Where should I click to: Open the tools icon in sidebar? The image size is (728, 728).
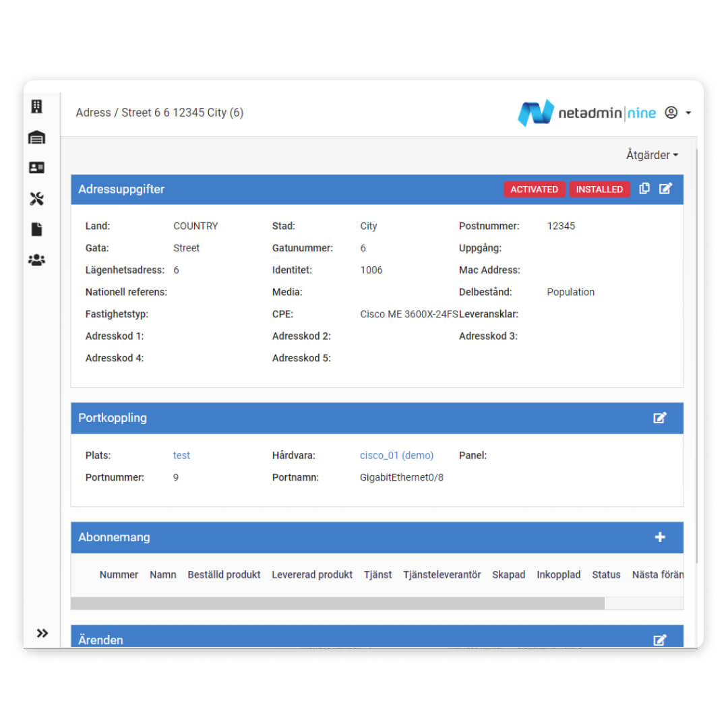(x=36, y=199)
